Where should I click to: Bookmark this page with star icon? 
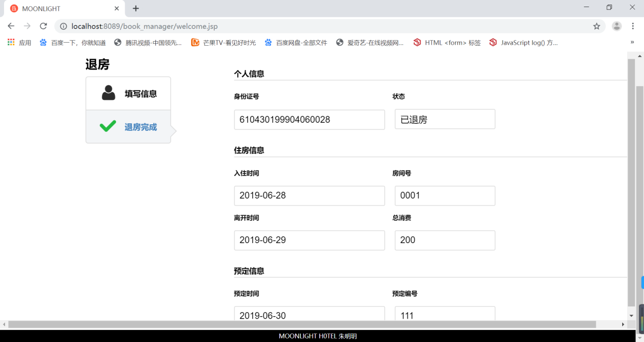tap(597, 26)
